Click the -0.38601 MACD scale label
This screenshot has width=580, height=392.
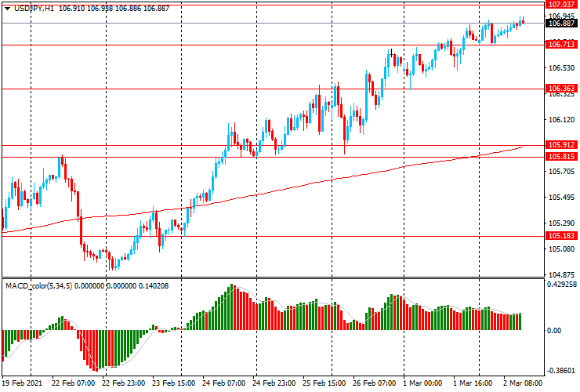click(561, 371)
